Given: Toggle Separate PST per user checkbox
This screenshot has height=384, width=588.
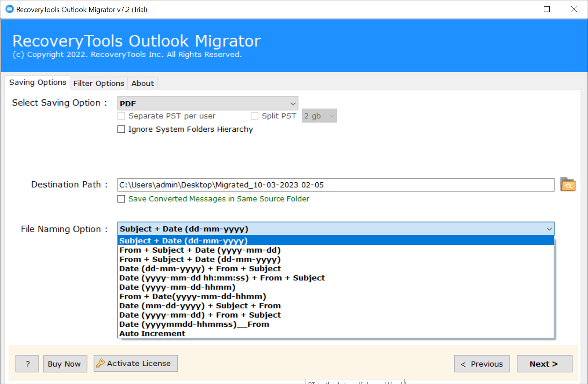Looking at the screenshot, I should (x=121, y=116).
